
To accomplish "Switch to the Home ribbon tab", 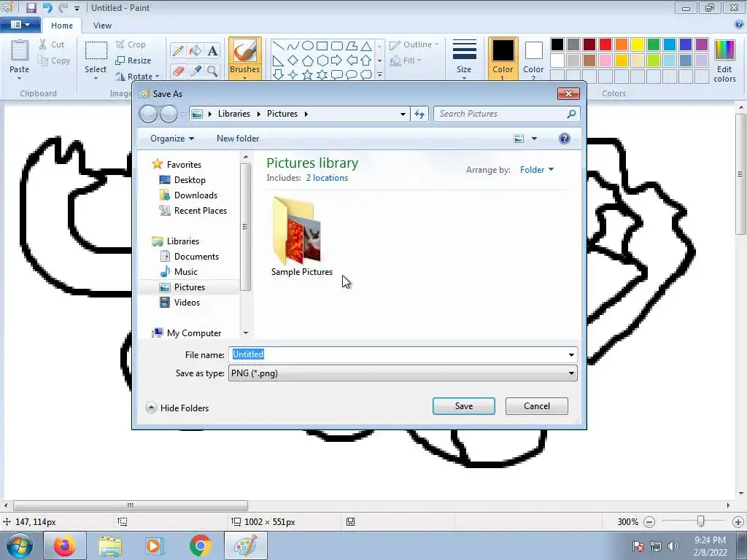I will (x=62, y=26).
